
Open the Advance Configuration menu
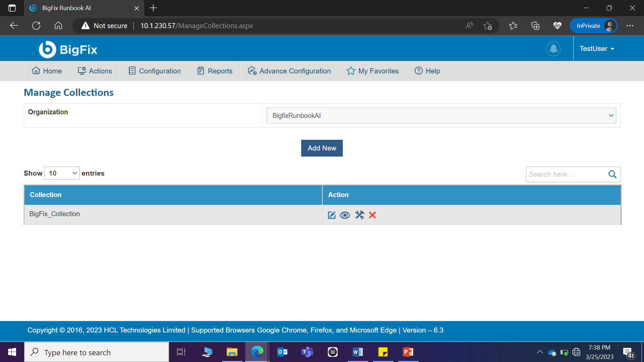pos(289,71)
